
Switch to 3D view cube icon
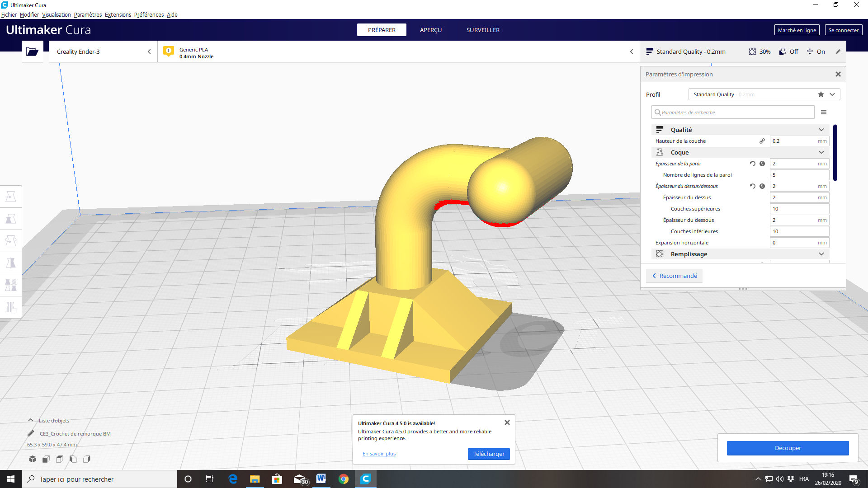tap(33, 459)
